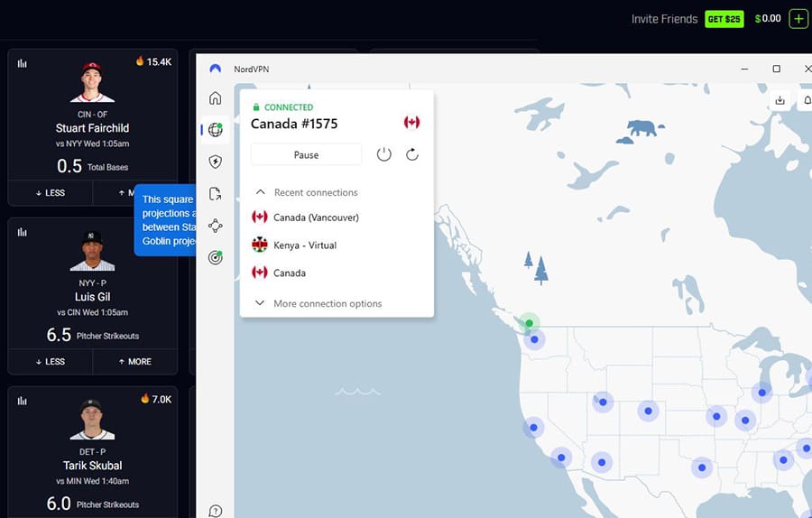Click the flame 15.4K popularity indicator
The height and width of the screenshot is (518, 812).
pyautogui.click(x=153, y=61)
